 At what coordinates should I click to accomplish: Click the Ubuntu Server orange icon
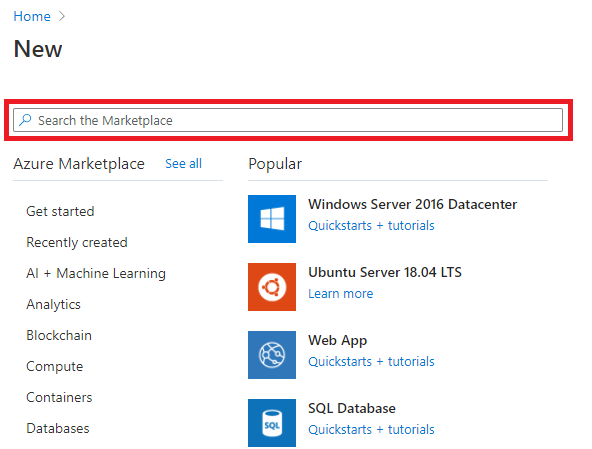(x=272, y=287)
